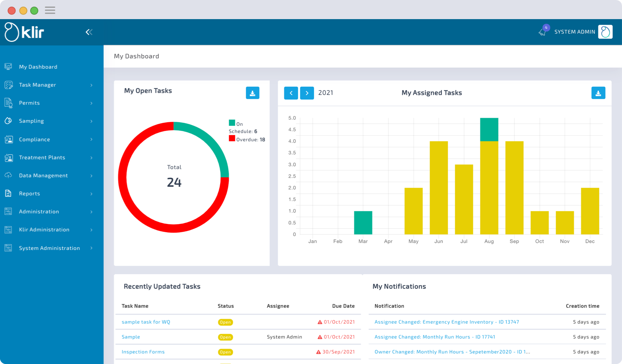Select Klir Administration in the sidebar
622x364 pixels.
(44, 229)
